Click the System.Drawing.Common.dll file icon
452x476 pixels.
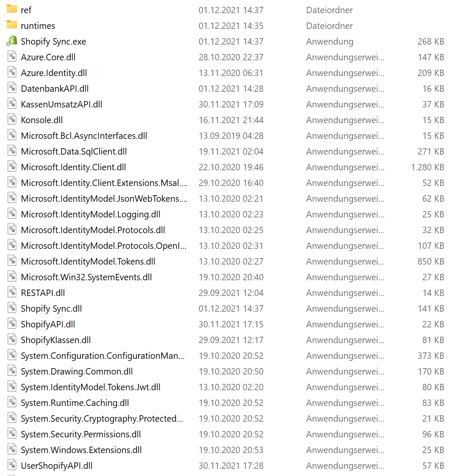[12, 371]
